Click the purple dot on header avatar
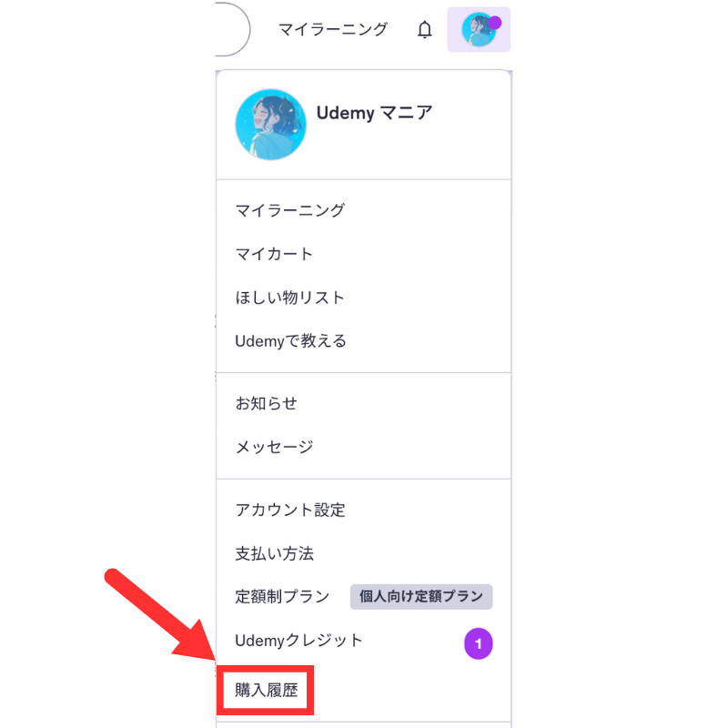Screen dimensions: 728x728 coord(495,23)
